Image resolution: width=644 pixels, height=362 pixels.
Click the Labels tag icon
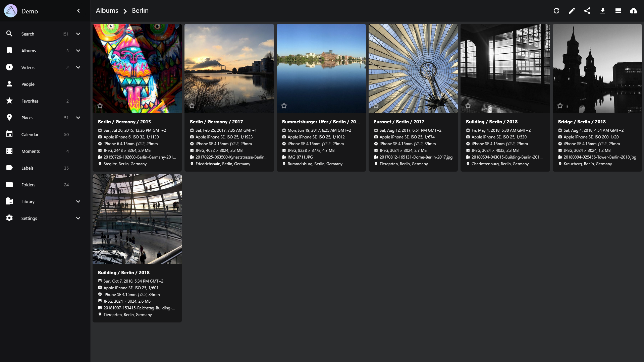pyautogui.click(x=9, y=168)
